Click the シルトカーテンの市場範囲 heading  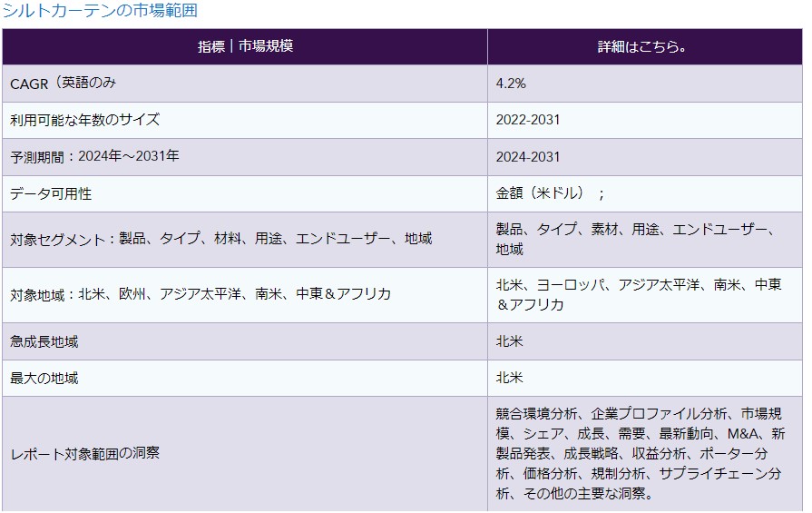pos(100,11)
